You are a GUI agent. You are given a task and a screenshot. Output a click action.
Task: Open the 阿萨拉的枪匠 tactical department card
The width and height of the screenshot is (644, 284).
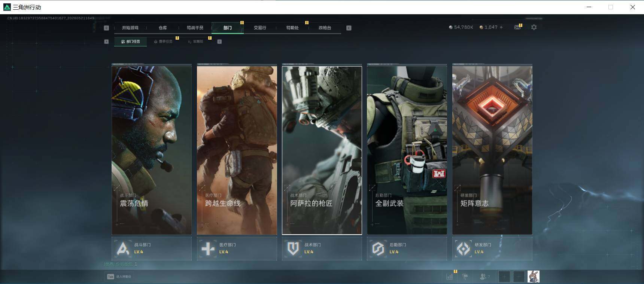(x=322, y=150)
